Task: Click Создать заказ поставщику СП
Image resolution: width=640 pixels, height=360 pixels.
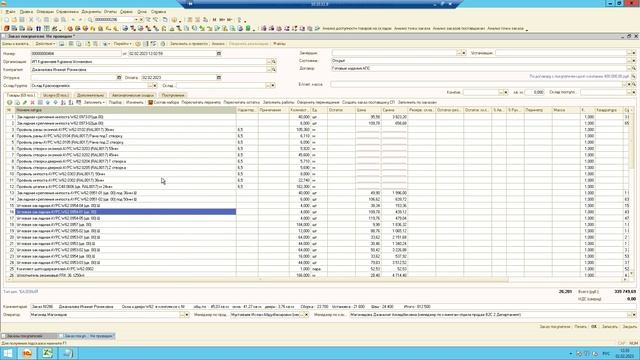Action: point(368,102)
